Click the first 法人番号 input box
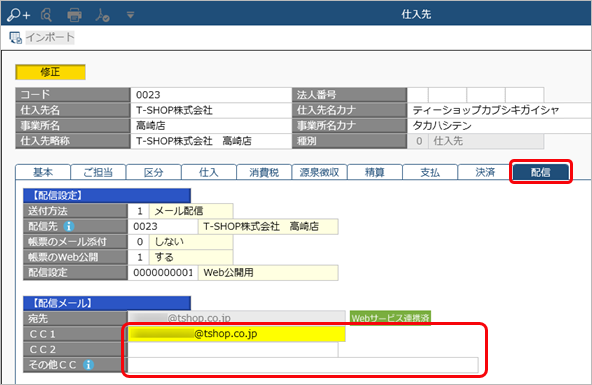 pos(418,95)
